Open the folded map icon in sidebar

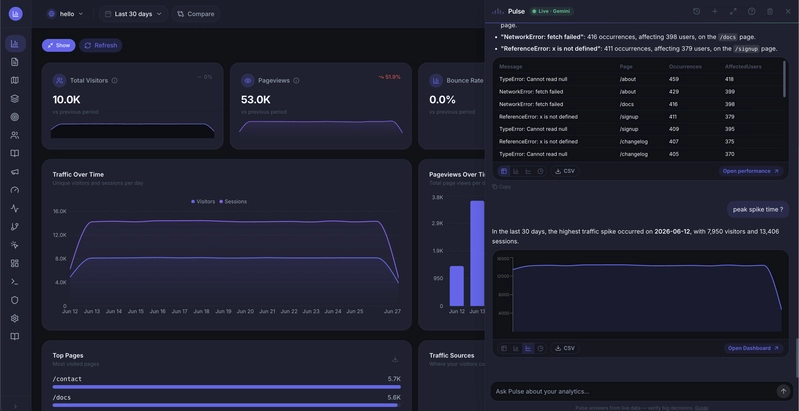coord(15,80)
